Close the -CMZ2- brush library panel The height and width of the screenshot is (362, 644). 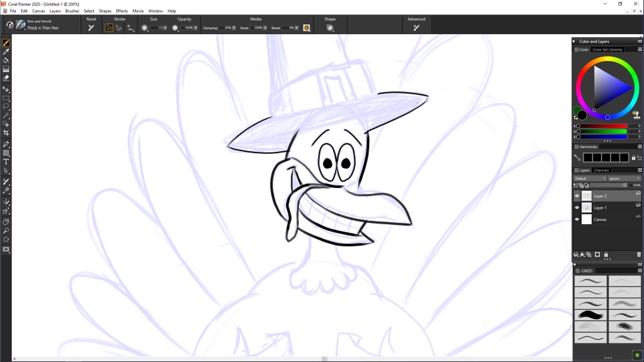[x=578, y=270]
